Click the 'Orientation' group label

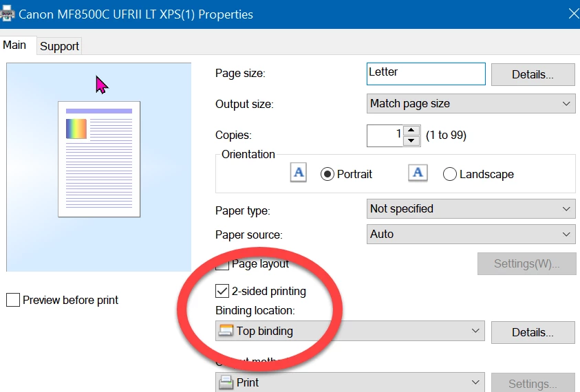pyautogui.click(x=248, y=154)
